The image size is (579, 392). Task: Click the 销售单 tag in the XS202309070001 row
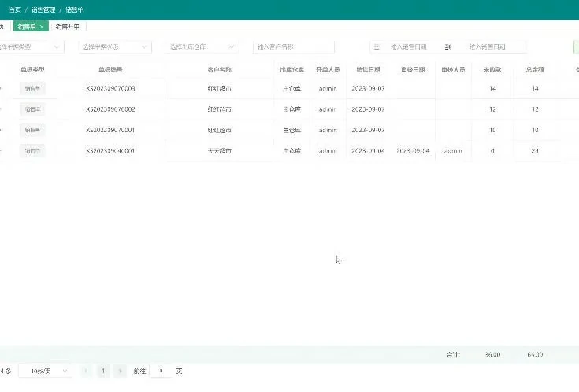[x=33, y=130]
